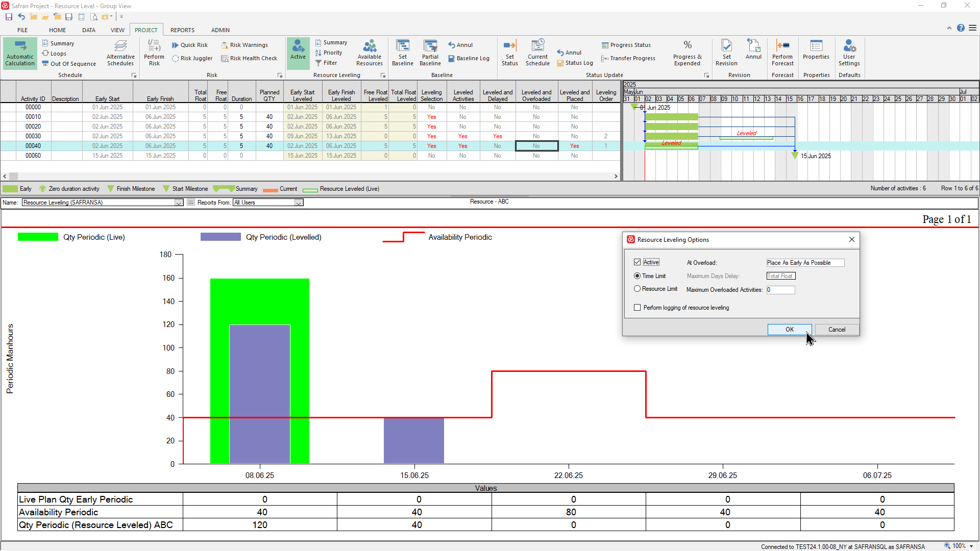980x551 pixels.
Task: Toggle Automatic Calculation in Schedule group
Action: 20,53
